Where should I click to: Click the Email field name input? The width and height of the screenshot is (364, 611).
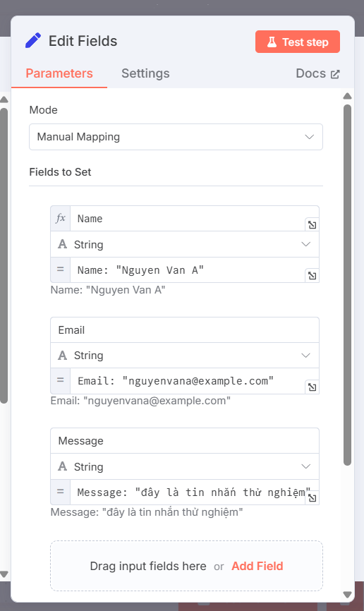(x=185, y=329)
